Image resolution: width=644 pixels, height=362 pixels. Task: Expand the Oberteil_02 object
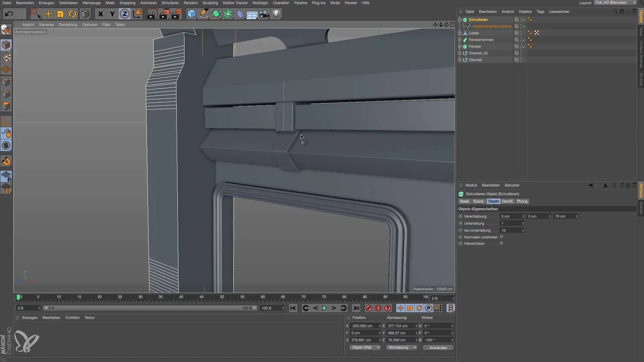(x=460, y=53)
